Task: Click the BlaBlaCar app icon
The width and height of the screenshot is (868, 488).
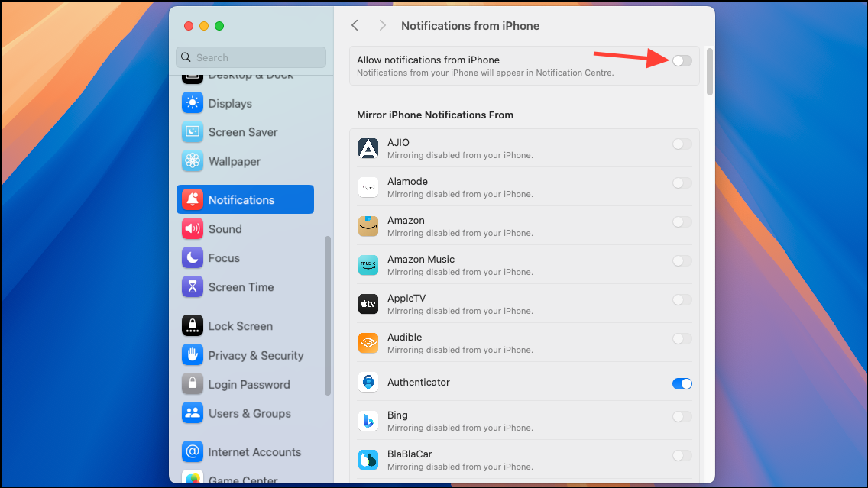Action: click(x=368, y=460)
